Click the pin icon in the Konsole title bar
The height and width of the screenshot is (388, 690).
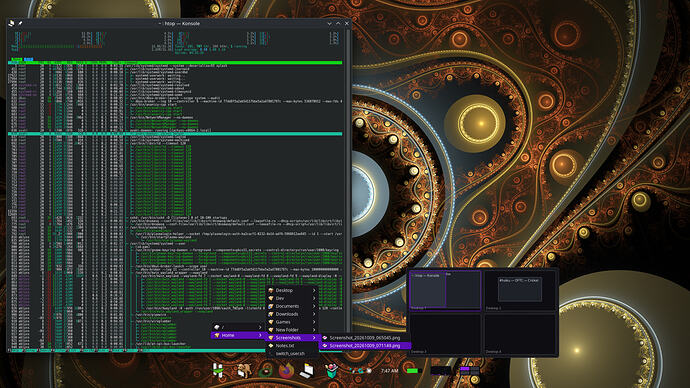coord(20,23)
